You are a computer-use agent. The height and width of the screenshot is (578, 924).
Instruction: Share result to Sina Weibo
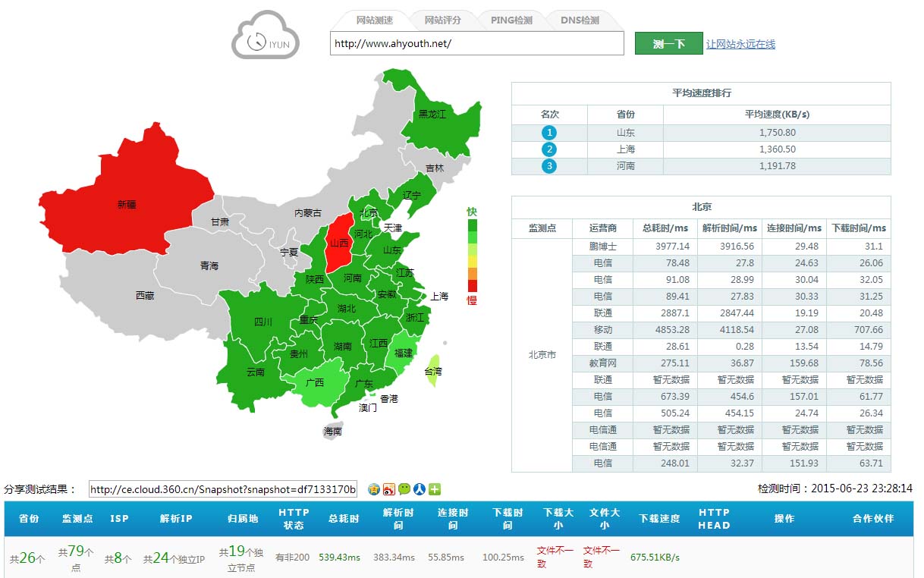tap(389, 489)
